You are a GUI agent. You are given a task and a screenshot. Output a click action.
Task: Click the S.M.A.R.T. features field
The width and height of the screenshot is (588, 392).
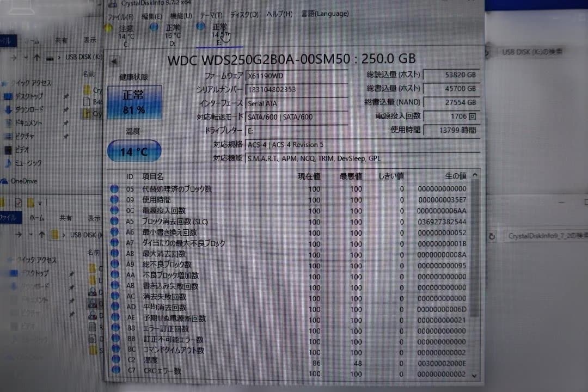[362, 158]
